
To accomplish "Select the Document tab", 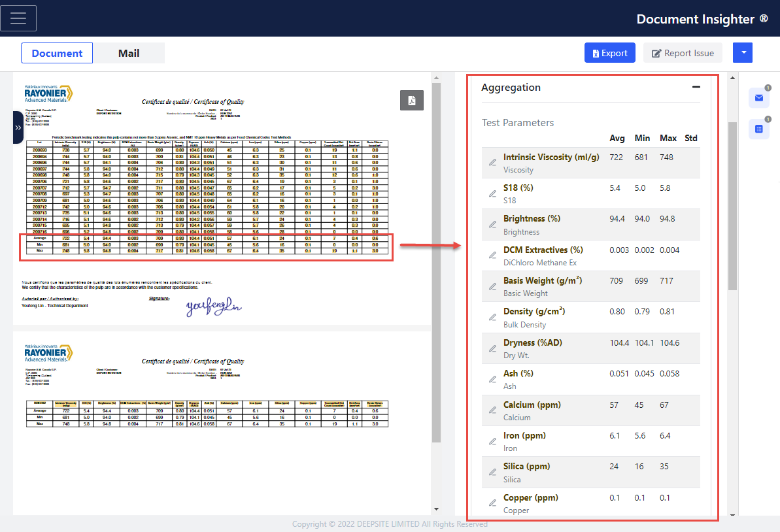I will [x=57, y=53].
